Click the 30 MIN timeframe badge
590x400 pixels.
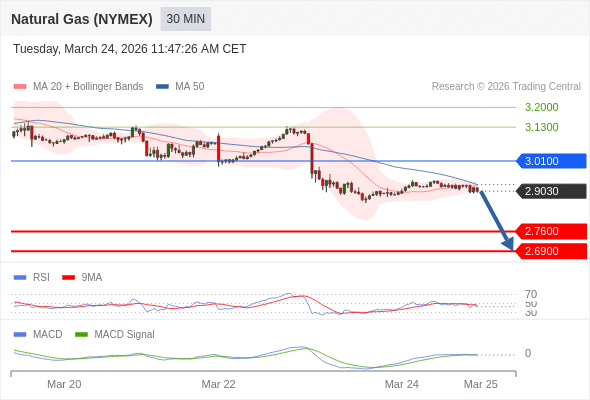[186, 19]
